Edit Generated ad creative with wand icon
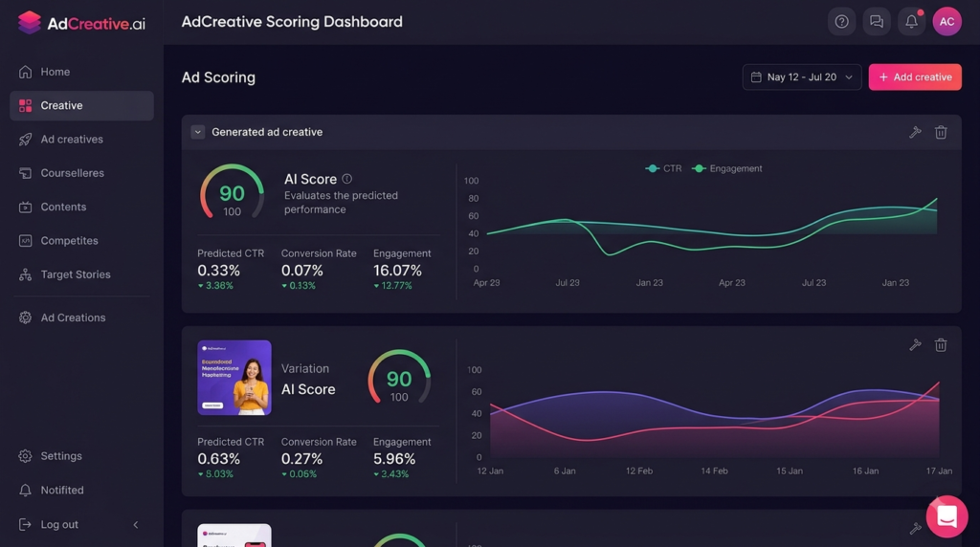This screenshot has height=547, width=980. 915,132
